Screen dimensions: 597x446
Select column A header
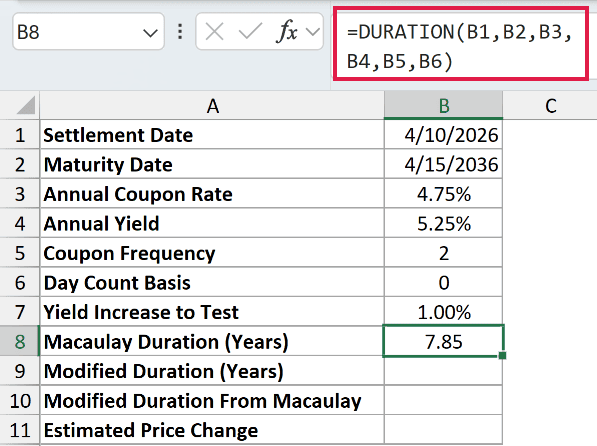[212, 106]
